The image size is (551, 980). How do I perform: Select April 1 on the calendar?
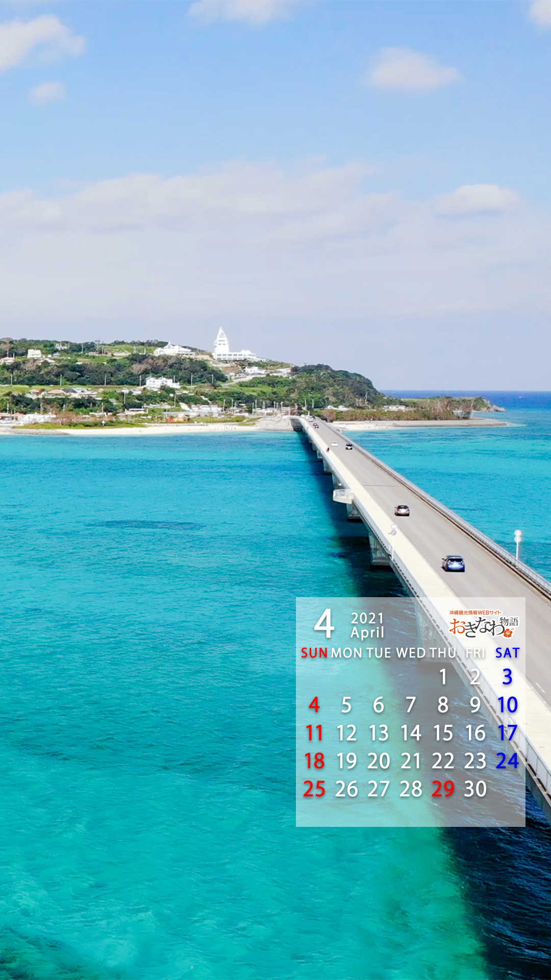(443, 677)
